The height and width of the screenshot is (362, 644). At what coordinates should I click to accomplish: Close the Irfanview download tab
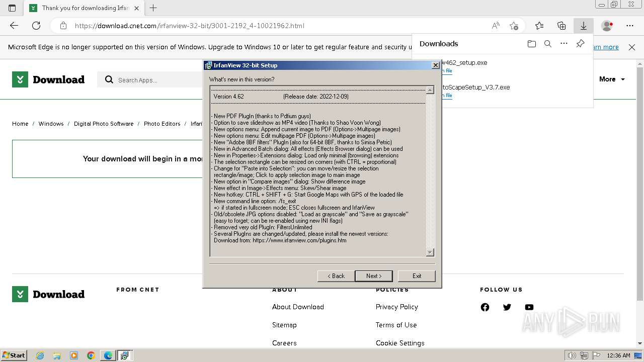[x=137, y=8]
